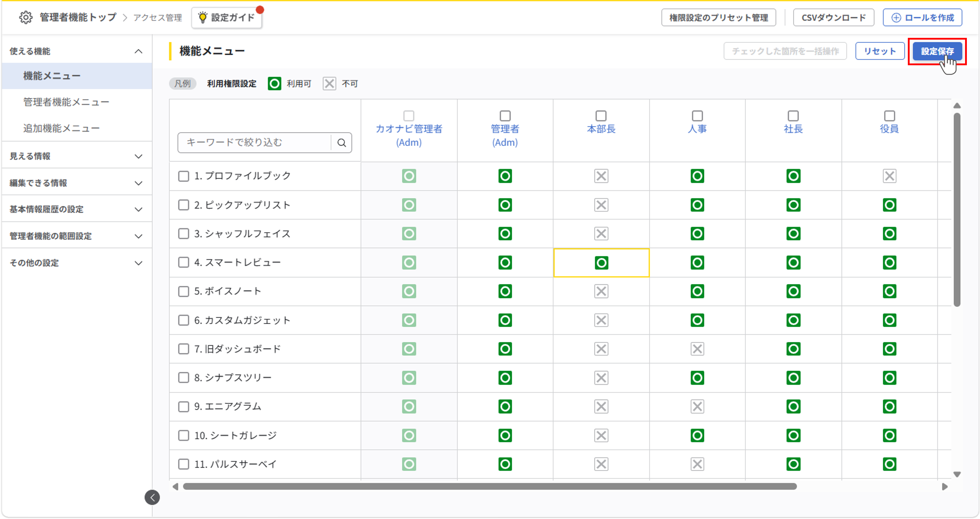980x519 pixels.
Task: Click the gear icon beside 管理者機能トップ
Action: click(25, 17)
